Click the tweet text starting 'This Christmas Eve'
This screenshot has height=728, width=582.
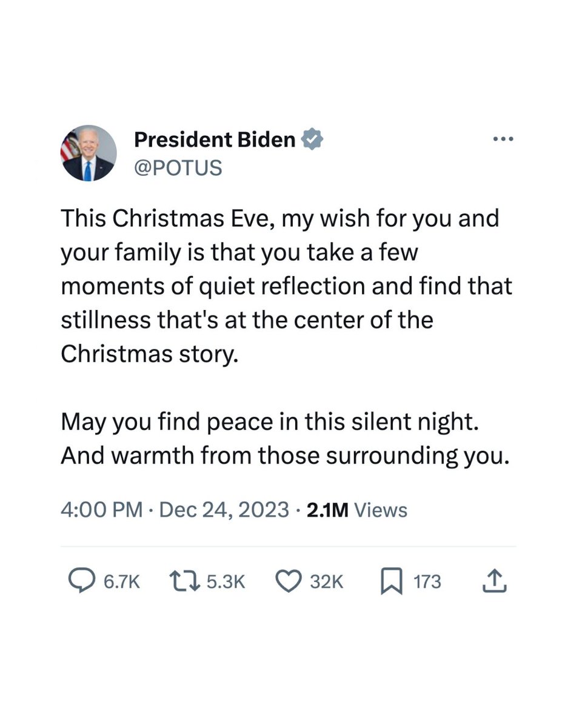point(286,285)
